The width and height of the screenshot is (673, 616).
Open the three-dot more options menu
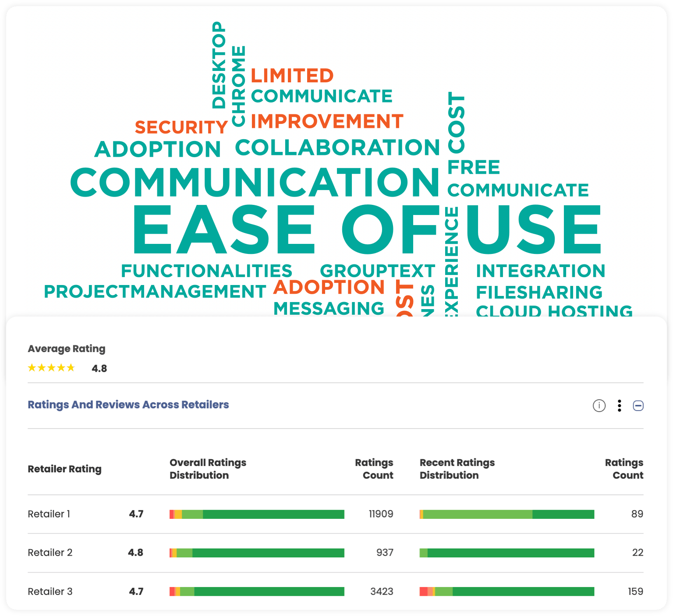(x=619, y=406)
